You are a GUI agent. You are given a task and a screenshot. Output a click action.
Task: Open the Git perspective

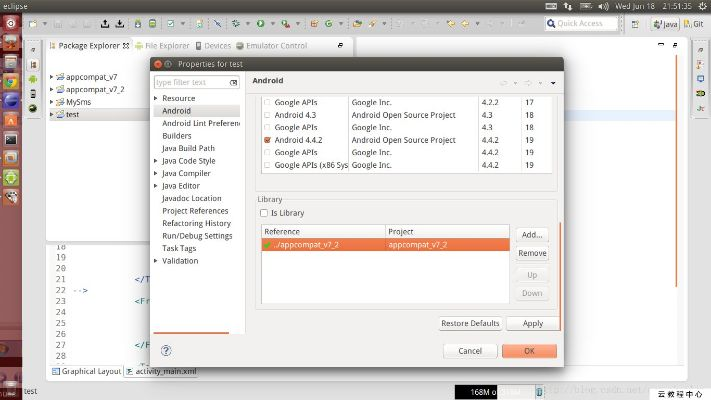[696, 23]
